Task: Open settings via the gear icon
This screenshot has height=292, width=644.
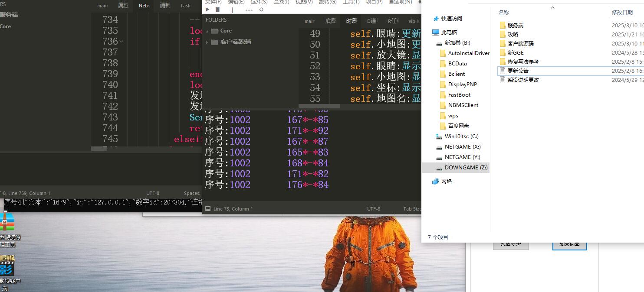Action: pos(261,10)
